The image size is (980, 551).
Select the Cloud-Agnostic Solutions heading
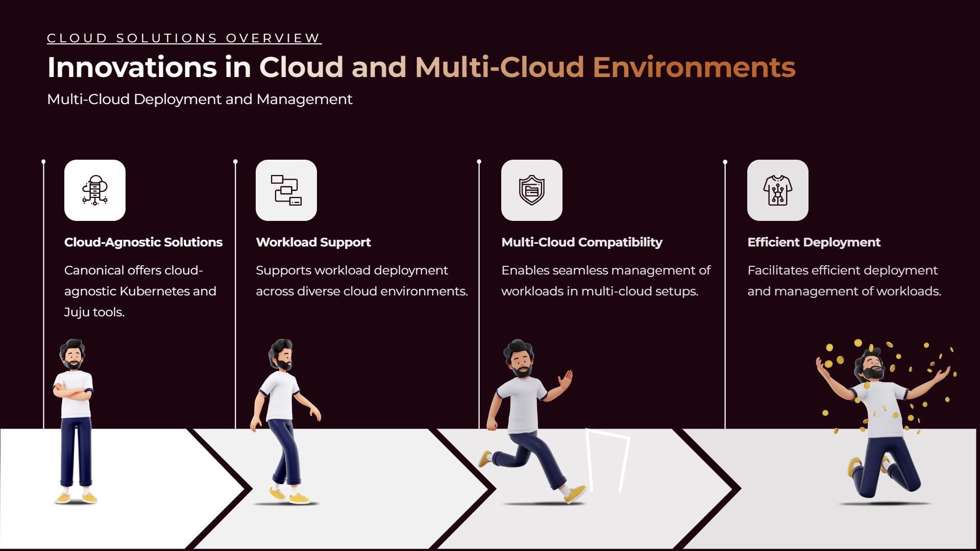pos(143,242)
